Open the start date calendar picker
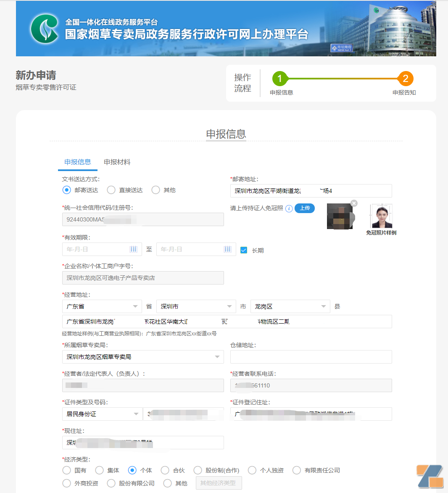The width and height of the screenshot is (448, 493). tap(134, 249)
